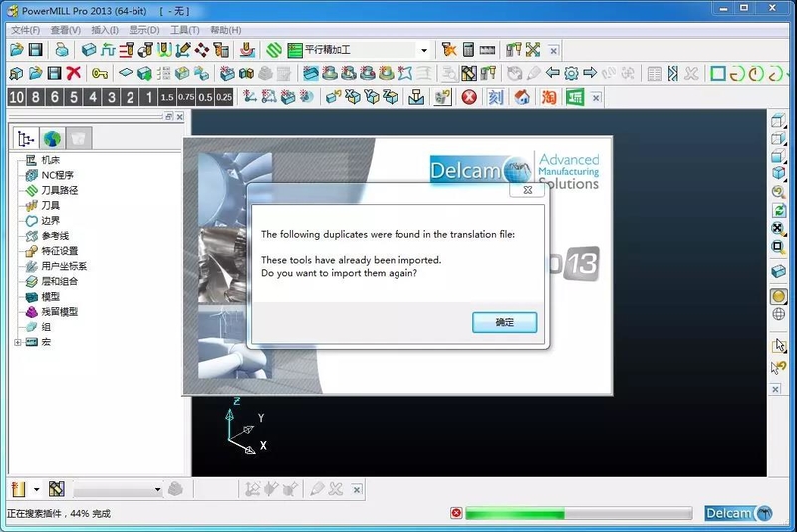
Task: Open the top view flyout in right toolbar
Action: click(778, 121)
